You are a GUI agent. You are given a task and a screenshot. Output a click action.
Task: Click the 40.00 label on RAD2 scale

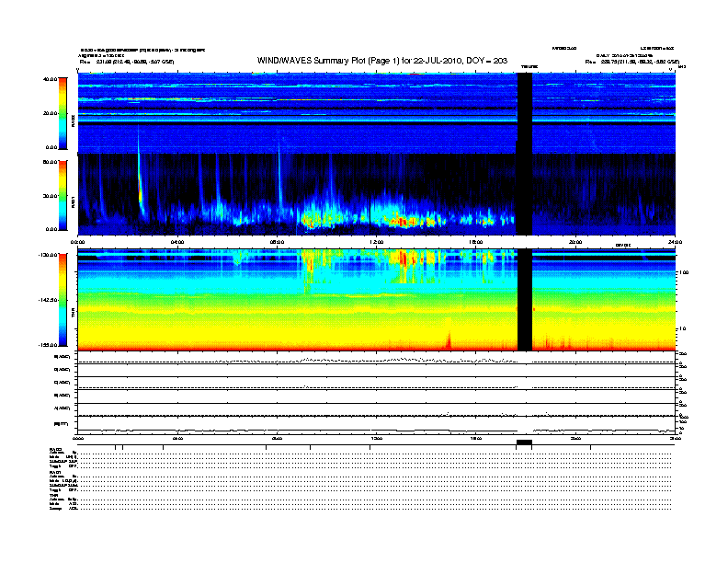coord(50,79)
